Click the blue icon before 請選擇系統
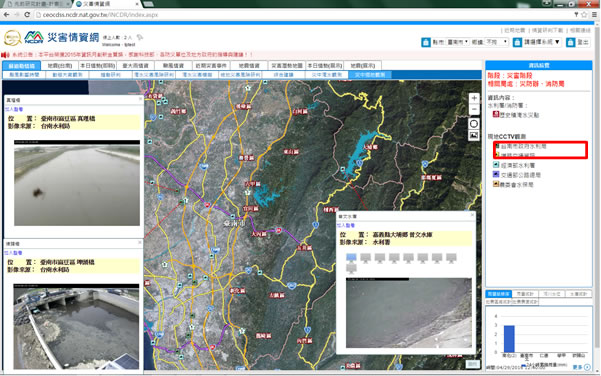Image resolution: width=601 pixels, height=376 pixels. [x=517, y=42]
